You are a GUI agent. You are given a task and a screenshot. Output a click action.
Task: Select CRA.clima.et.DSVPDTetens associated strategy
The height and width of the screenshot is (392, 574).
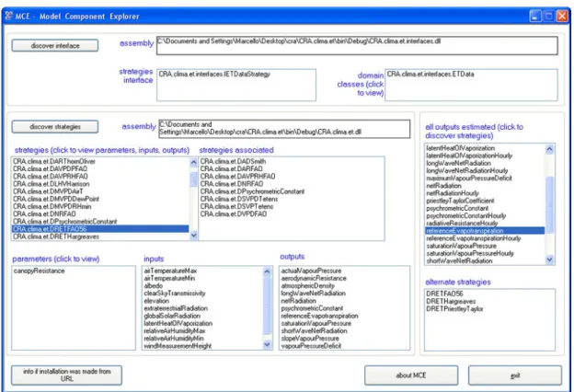(239, 199)
